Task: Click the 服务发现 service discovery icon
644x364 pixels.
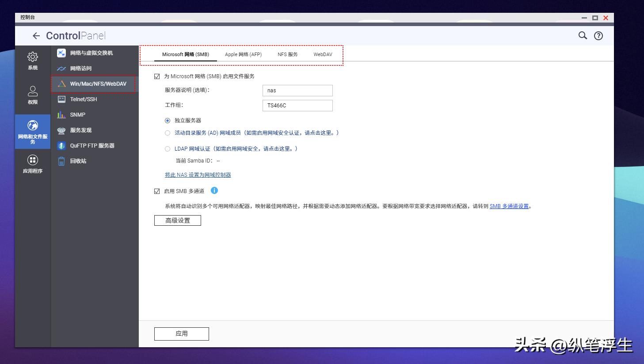Action: [61, 130]
